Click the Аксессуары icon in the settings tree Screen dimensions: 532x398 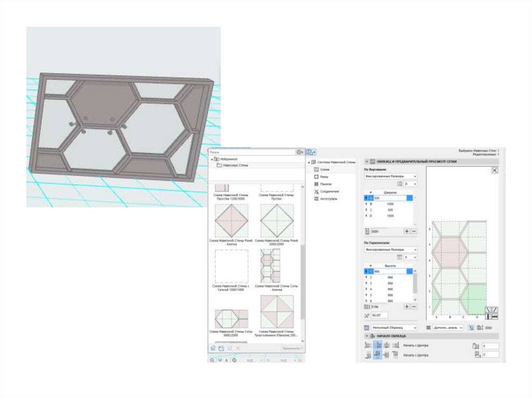coord(316,198)
